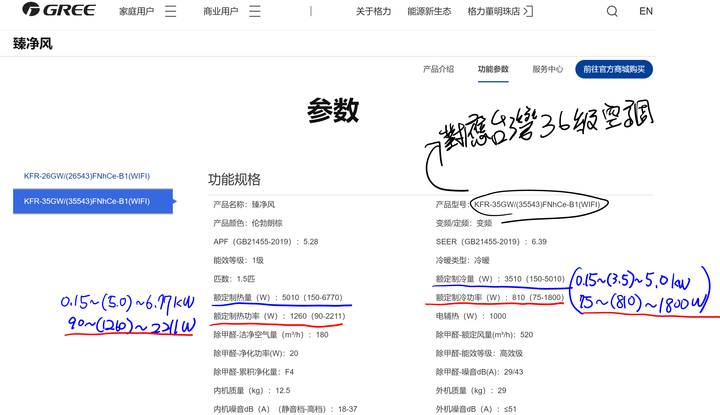Screen dimensions: 720x415
Task: Open 能源新生态 navigation item
Action: click(429, 11)
